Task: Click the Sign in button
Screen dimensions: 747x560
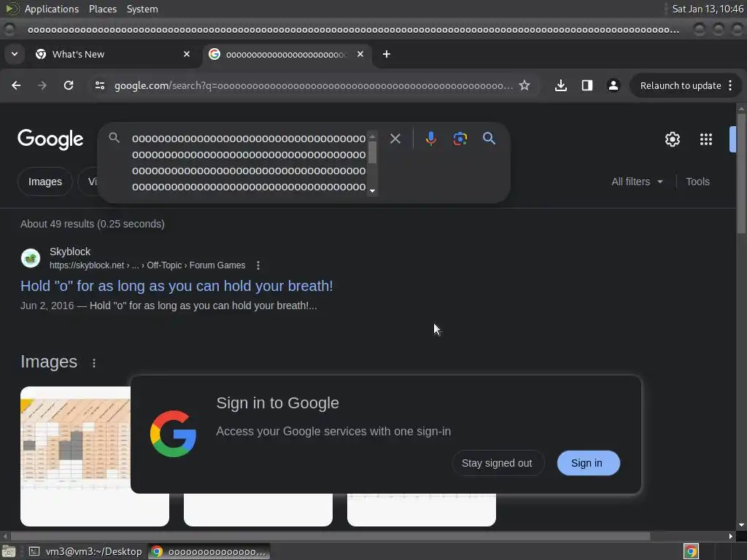Action: (588, 463)
